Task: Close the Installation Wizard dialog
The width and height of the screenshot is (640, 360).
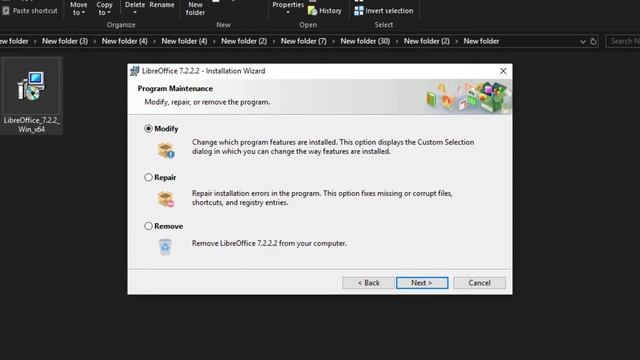Action: pos(503,71)
